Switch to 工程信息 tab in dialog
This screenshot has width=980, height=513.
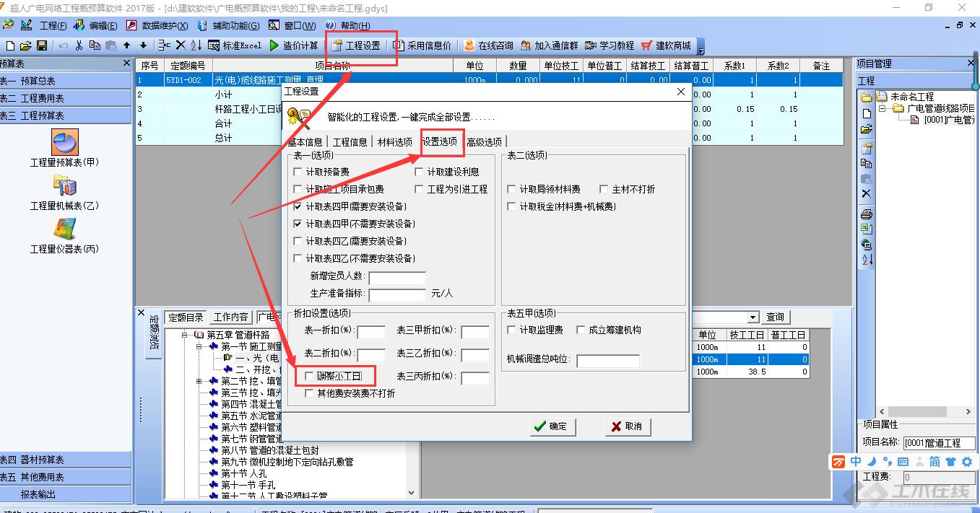[350, 142]
